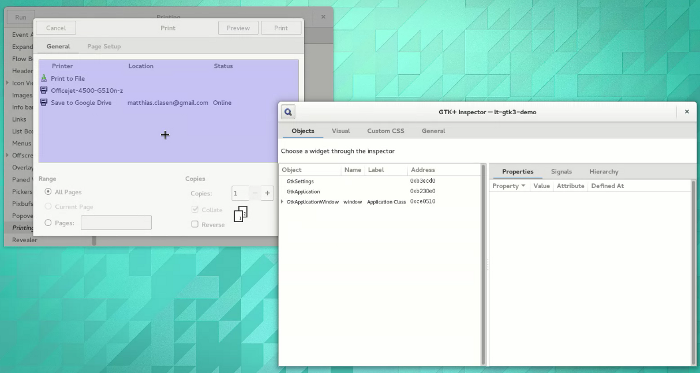Select the Current Page radio button
Image resolution: width=700 pixels, height=373 pixels.
[x=48, y=207]
